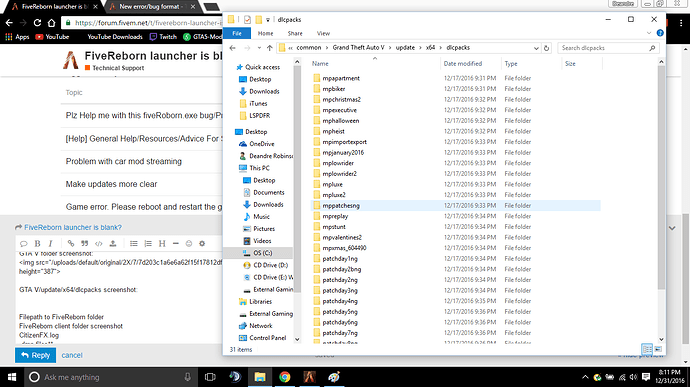Click the Reply button

36,355
